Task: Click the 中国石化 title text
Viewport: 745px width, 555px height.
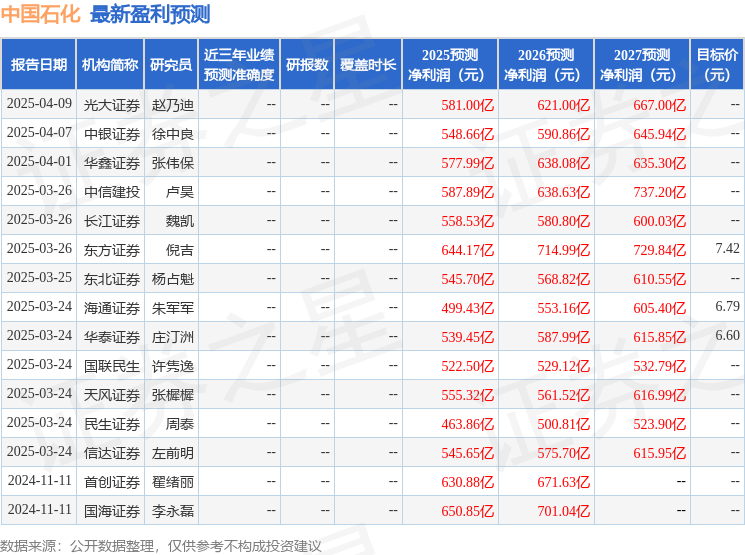Action: coord(40,14)
